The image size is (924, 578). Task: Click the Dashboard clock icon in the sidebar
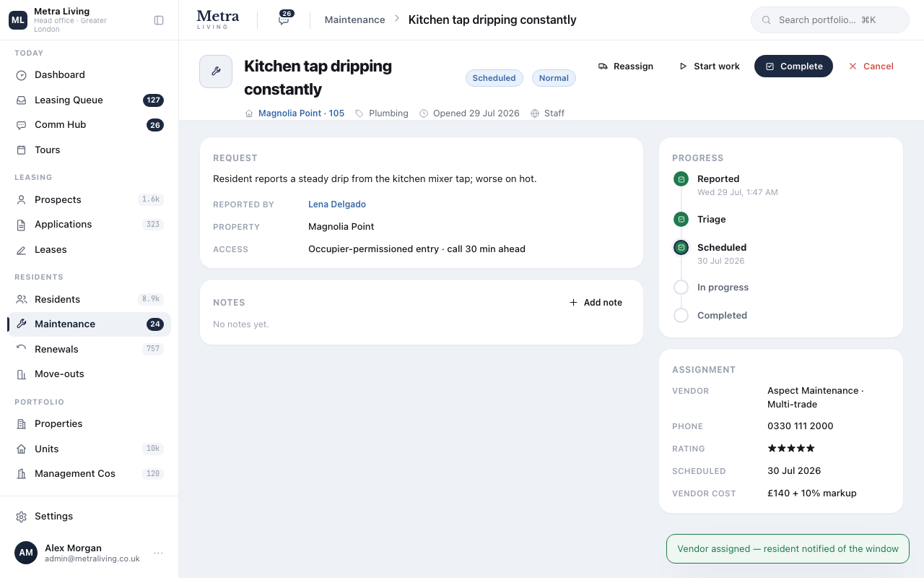tap(21, 75)
